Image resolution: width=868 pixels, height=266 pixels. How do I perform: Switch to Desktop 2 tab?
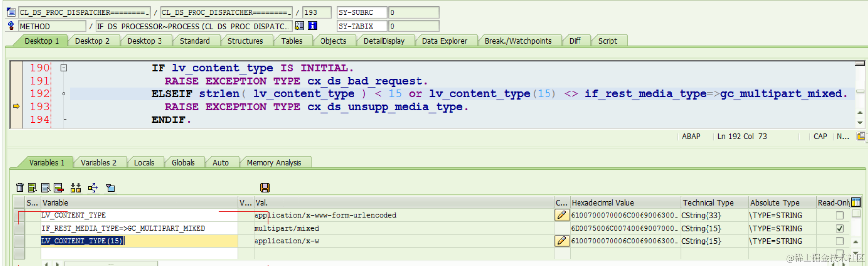coord(93,41)
